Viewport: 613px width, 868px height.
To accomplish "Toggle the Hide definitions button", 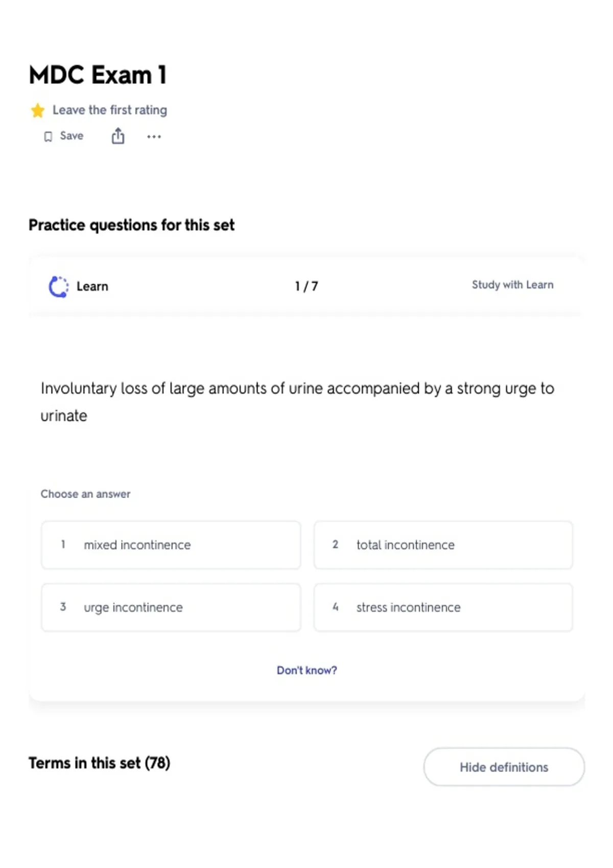I will pyautogui.click(x=504, y=767).
